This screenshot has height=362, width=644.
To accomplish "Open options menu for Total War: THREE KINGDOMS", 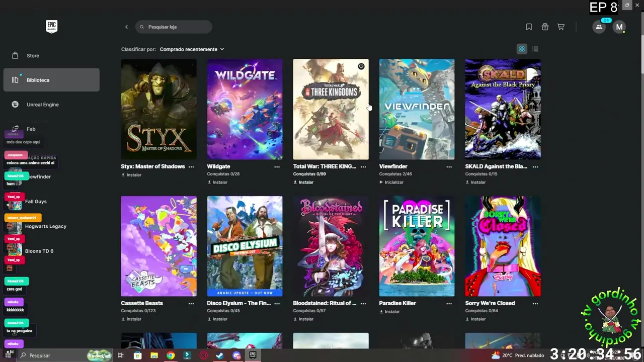I will (x=363, y=167).
